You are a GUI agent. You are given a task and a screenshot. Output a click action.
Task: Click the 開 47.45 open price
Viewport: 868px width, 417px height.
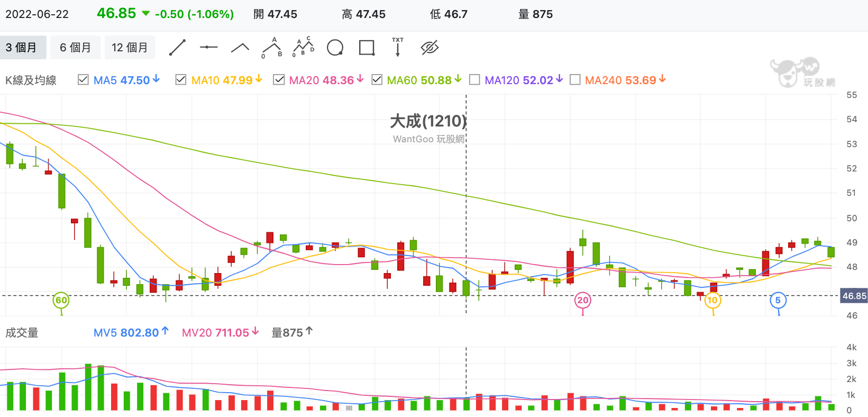[275, 14]
